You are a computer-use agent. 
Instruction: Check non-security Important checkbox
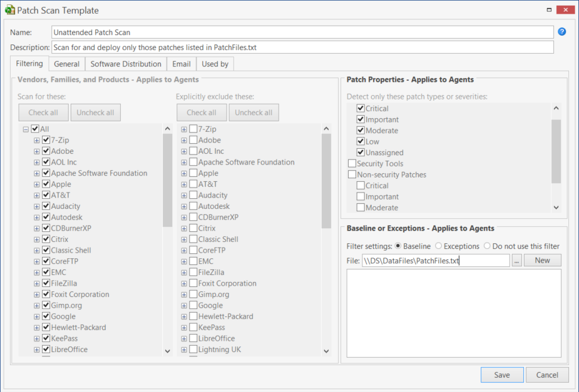point(361,196)
